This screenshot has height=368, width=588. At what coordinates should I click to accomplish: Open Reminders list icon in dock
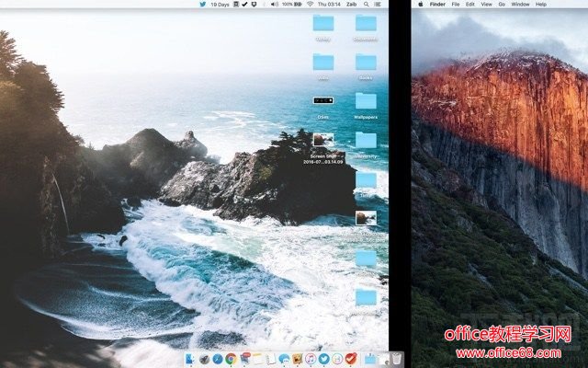tap(271, 360)
